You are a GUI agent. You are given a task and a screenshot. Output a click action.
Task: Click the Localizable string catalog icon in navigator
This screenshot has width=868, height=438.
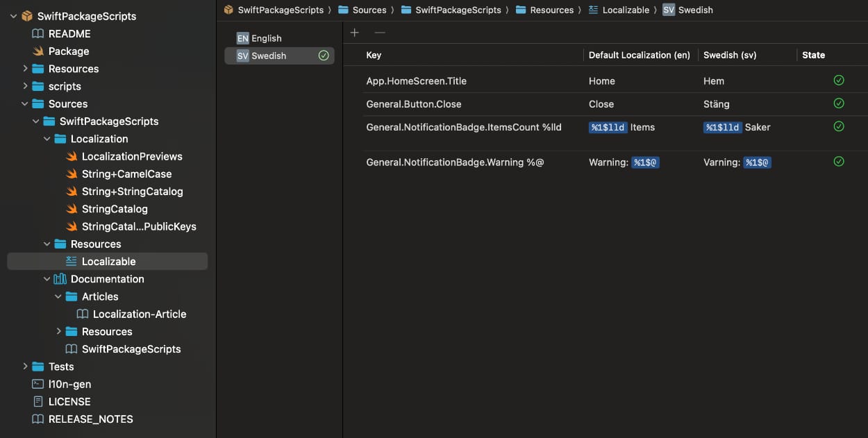(72, 261)
